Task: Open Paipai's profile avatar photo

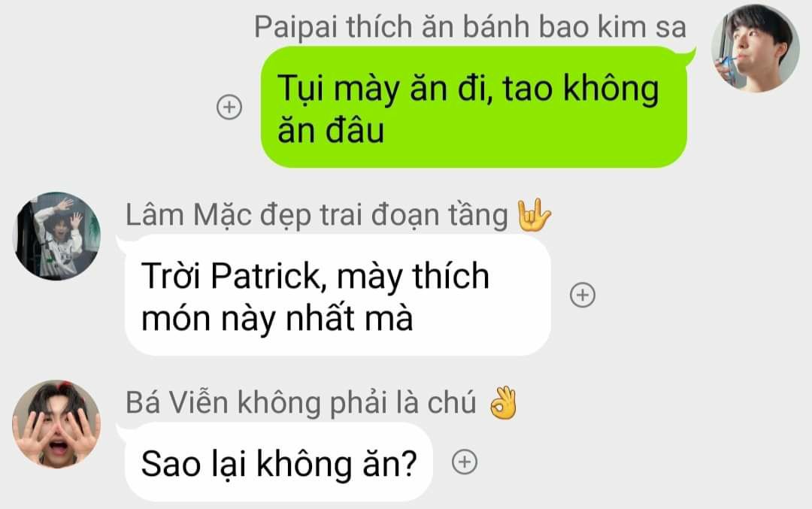Action: (x=755, y=49)
